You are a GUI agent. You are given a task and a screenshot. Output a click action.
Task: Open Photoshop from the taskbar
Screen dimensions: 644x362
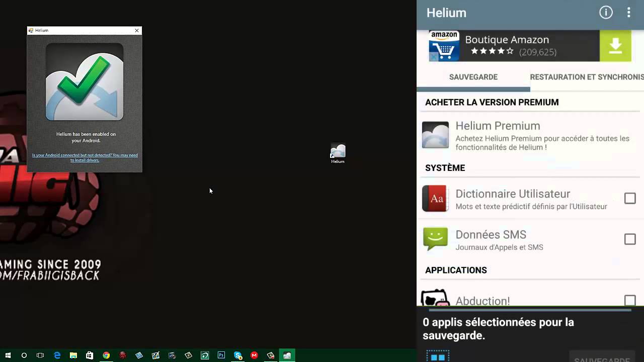pos(221,355)
